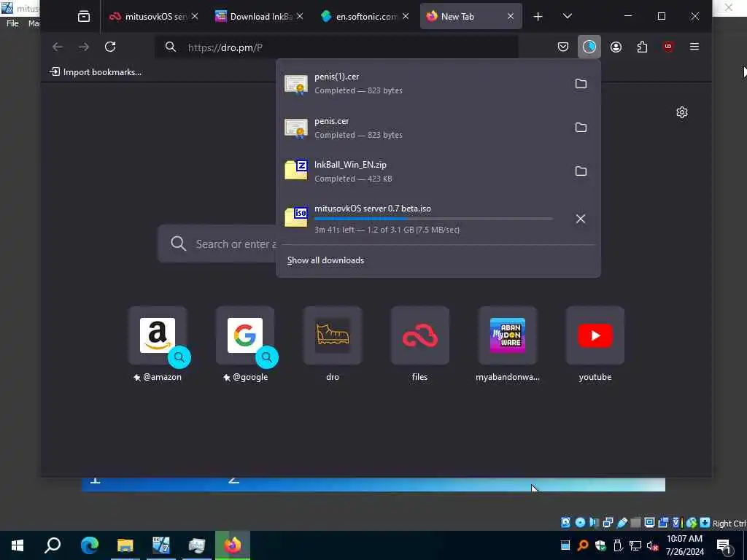This screenshot has width=747, height=560.
Task: Open File Explorer from taskbar
Action: (x=125, y=545)
